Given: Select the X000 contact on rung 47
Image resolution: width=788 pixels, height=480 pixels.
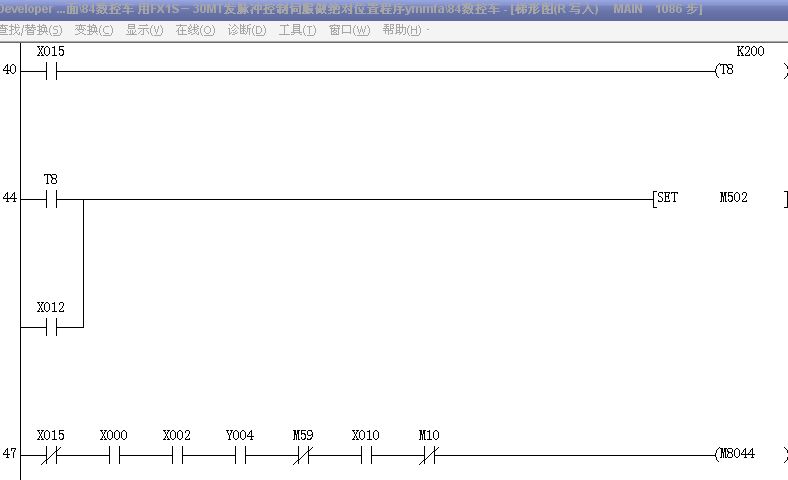Looking at the screenshot, I should pos(114,455).
